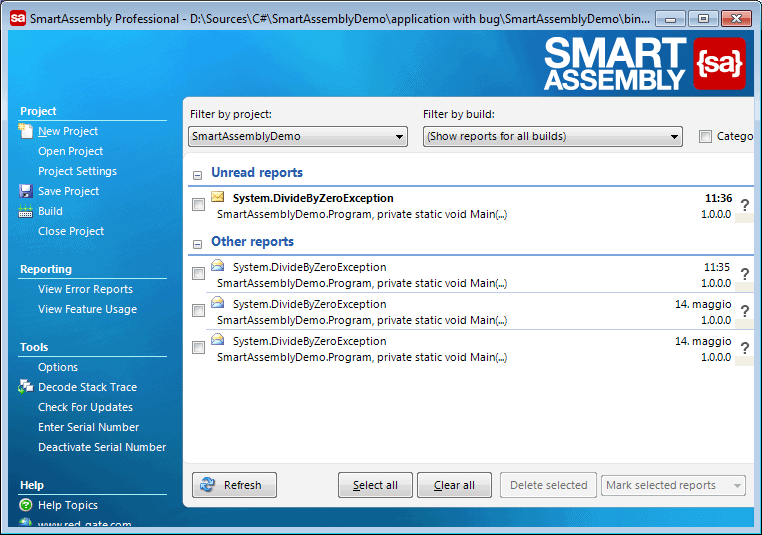This screenshot has width=762, height=535.
Task: Click the Decode Stack Trace icon
Action: [25, 387]
